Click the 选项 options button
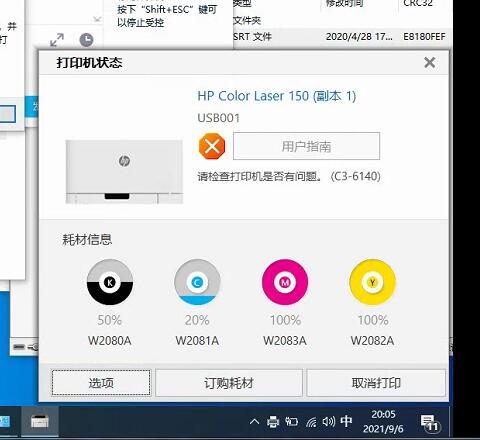Image resolution: width=480 pixels, height=440 pixels. pyautogui.click(x=101, y=383)
